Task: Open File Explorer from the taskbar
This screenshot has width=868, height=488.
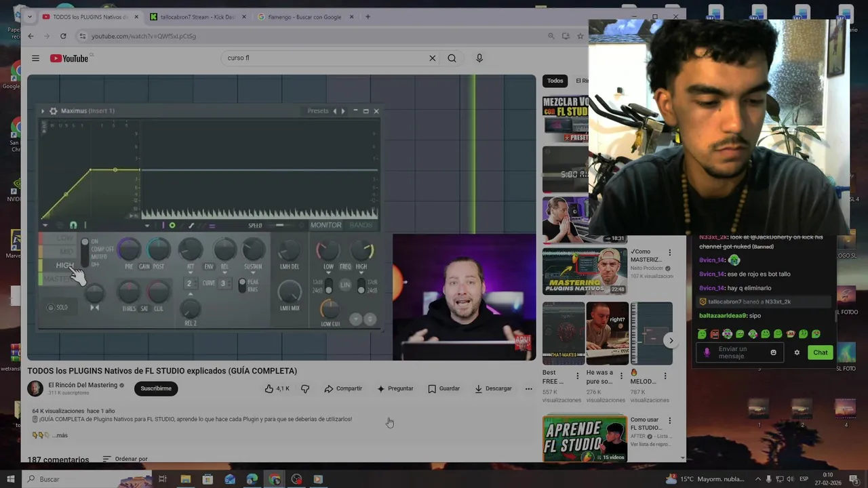Action: pos(185,479)
